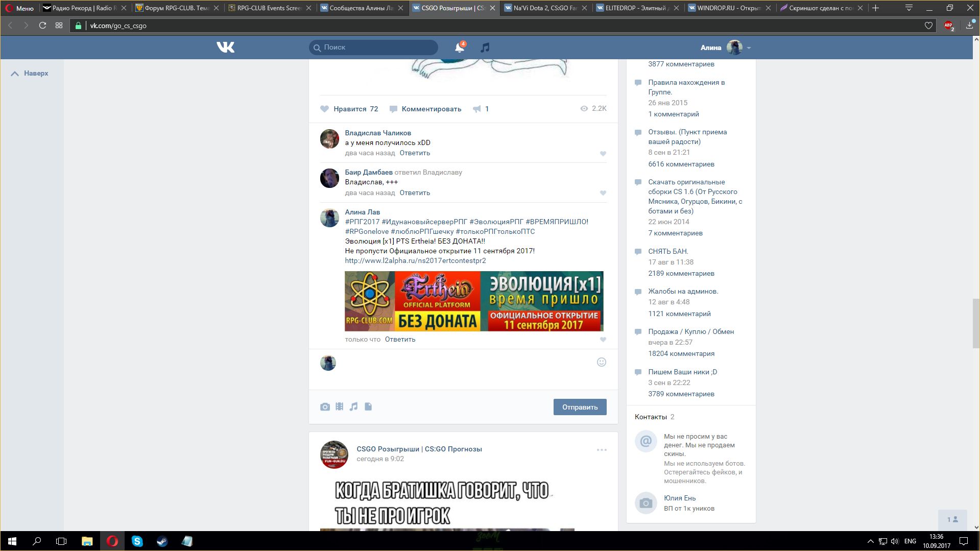Click the VK logo in header
The image size is (980, 551).
coord(225,47)
